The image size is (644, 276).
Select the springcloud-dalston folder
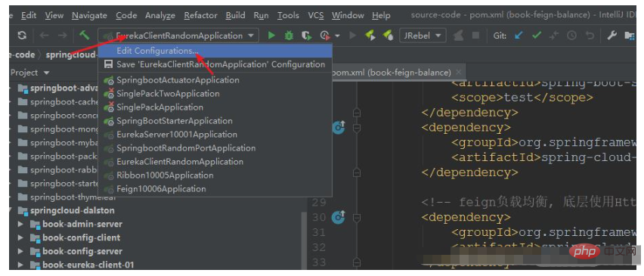click(x=73, y=211)
